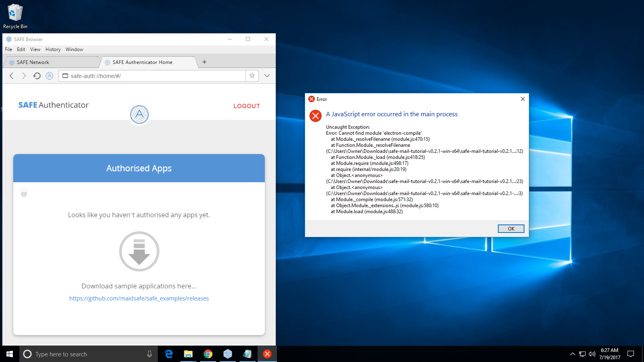644x362 pixels.
Task: Click "A JavaScript error occurred" heading text
Action: pos(392,114)
